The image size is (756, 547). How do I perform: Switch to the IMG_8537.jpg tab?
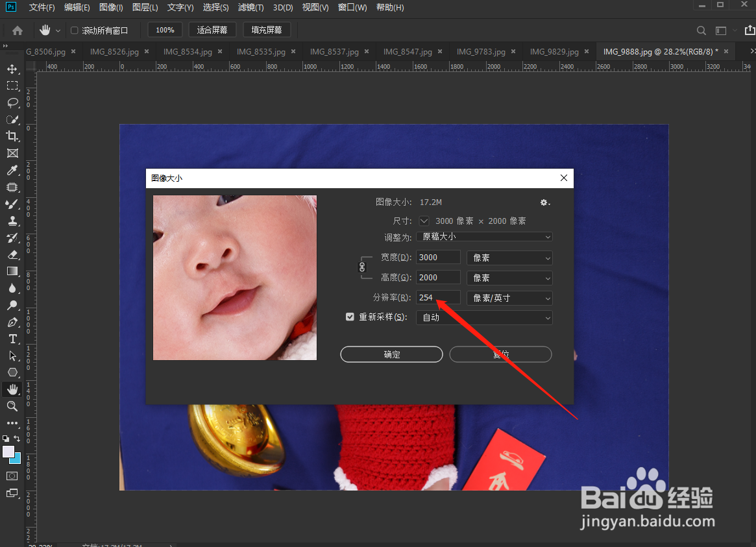334,51
